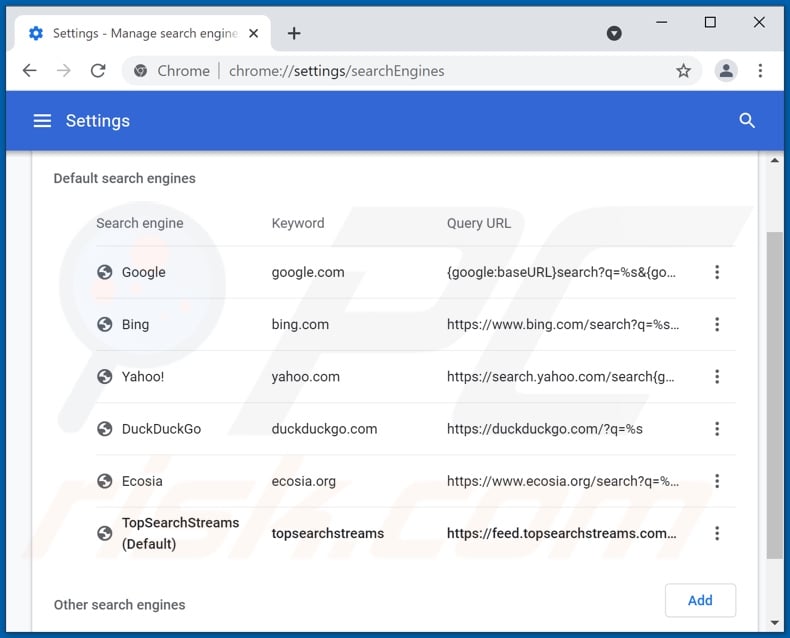Maximize the Chrome window
The image size is (790, 638).
(x=710, y=22)
